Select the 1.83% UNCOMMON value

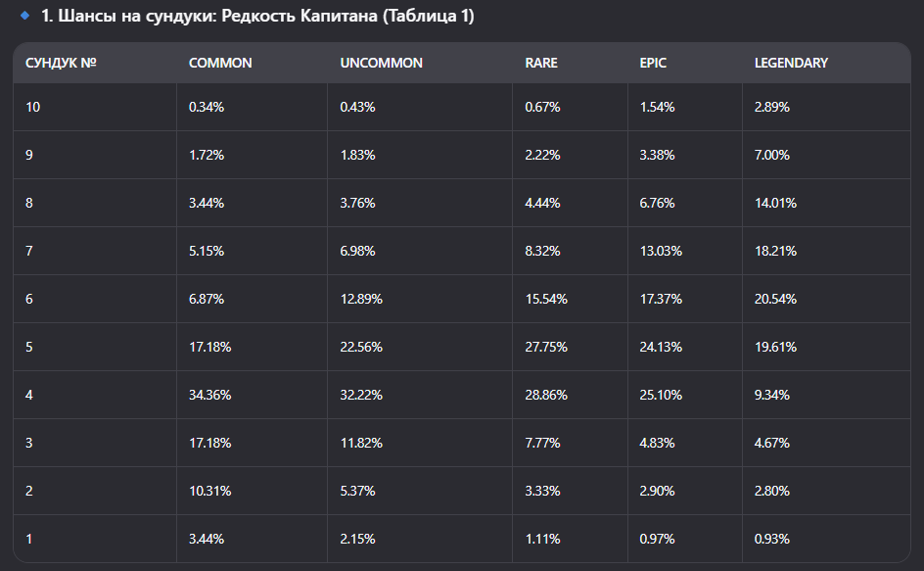point(357,155)
